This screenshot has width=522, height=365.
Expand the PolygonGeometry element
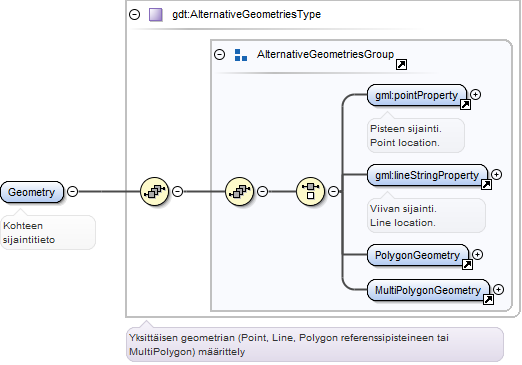tap(478, 255)
